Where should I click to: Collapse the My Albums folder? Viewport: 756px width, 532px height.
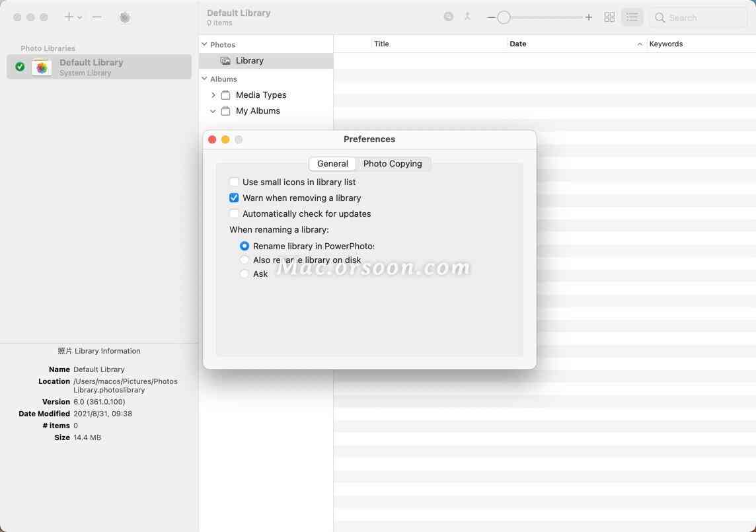coord(213,111)
